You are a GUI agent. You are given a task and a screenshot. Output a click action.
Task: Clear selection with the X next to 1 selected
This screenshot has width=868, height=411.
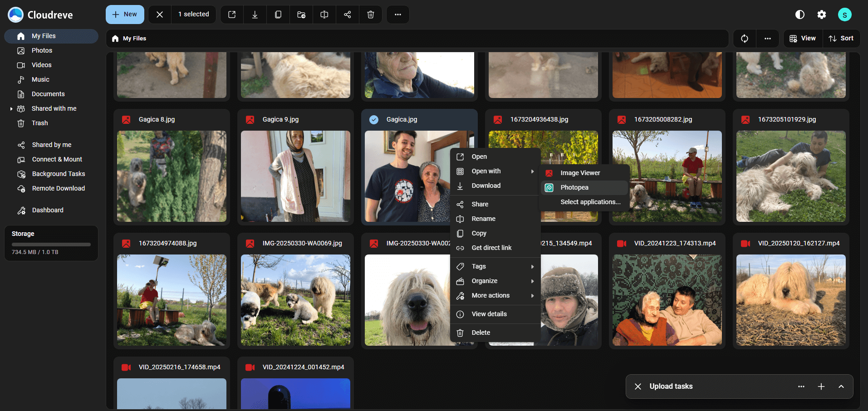[x=160, y=15]
